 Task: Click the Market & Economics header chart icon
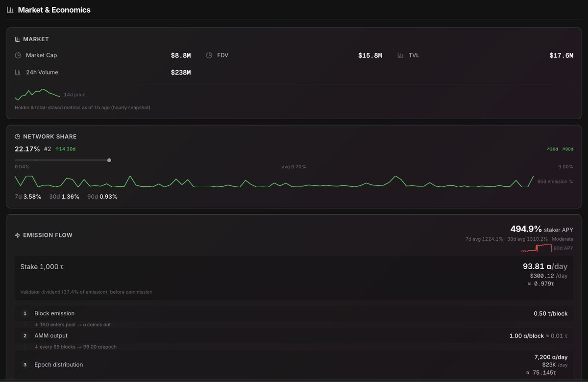pyautogui.click(x=10, y=10)
